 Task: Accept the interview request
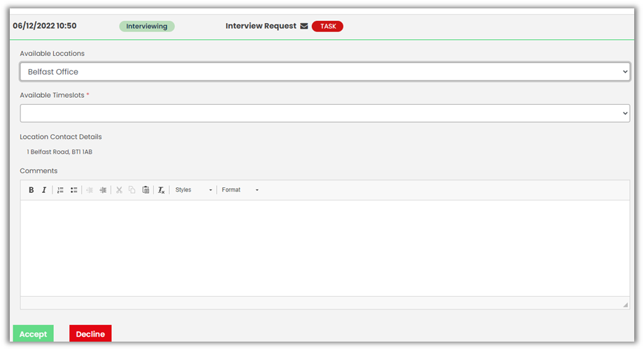[34, 334]
